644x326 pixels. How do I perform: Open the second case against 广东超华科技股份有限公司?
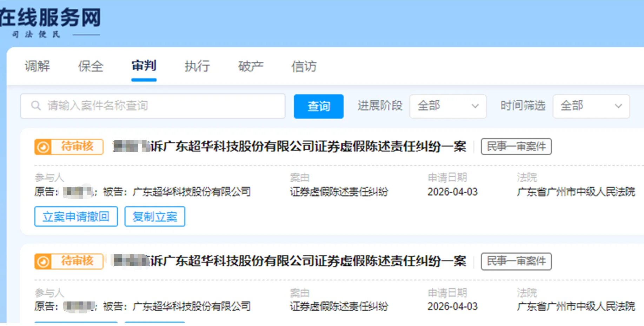[x=288, y=261]
